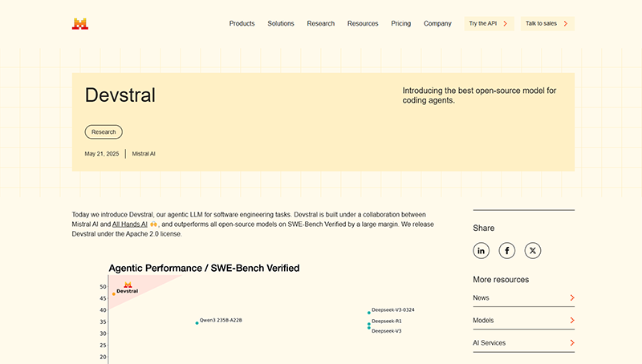Click Devstral logo in chart
This screenshot has height=364, width=642.
coord(128,285)
